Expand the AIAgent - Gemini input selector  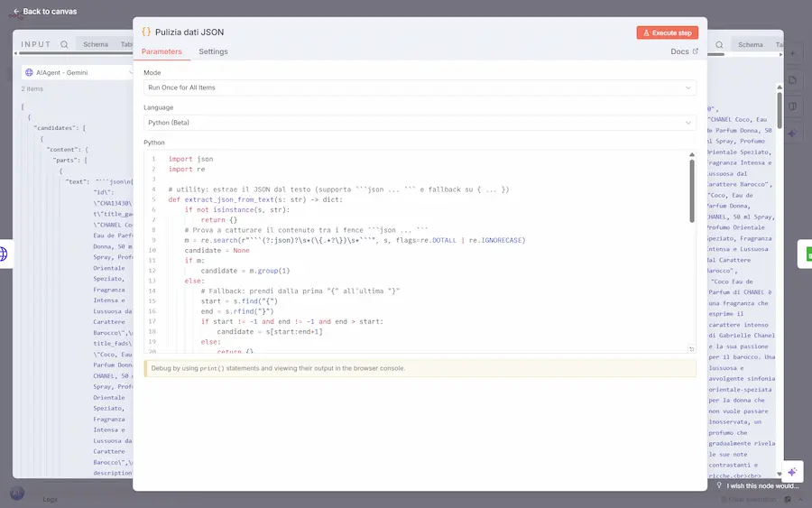tap(78, 72)
